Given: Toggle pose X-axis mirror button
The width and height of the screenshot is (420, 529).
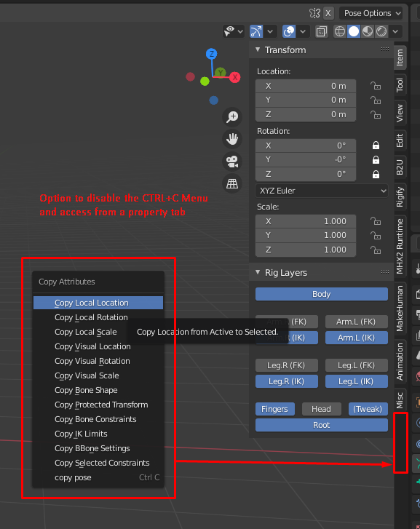Looking at the screenshot, I should [328, 13].
